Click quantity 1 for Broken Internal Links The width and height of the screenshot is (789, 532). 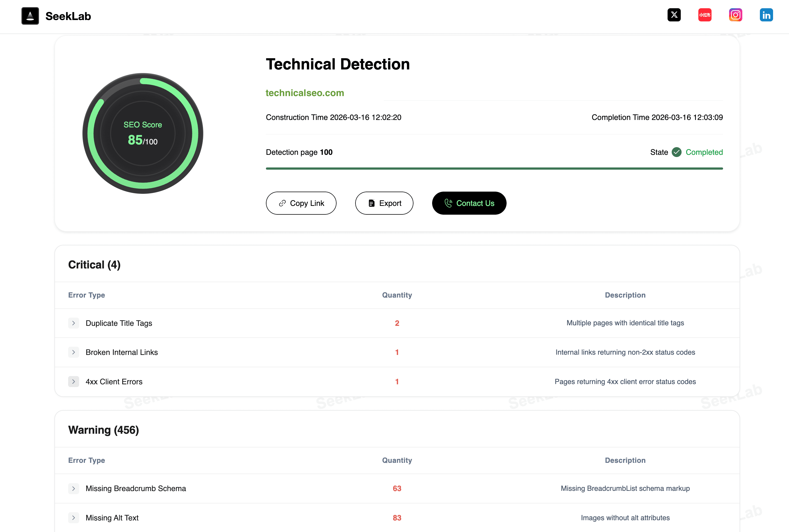[x=397, y=352]
